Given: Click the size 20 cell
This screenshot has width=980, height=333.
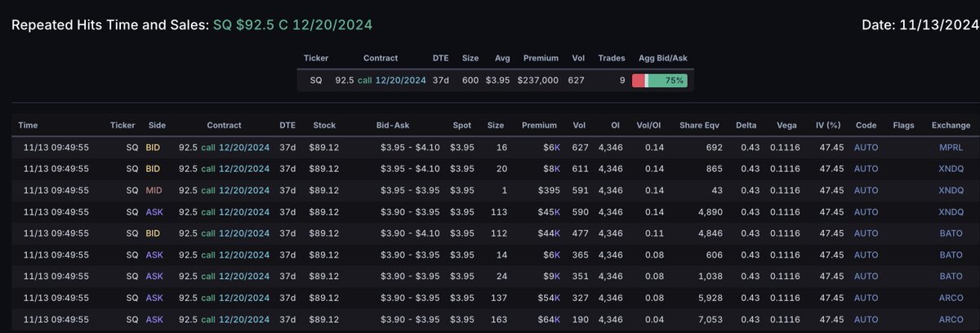Looking at the screenshot, I should 500,169.
